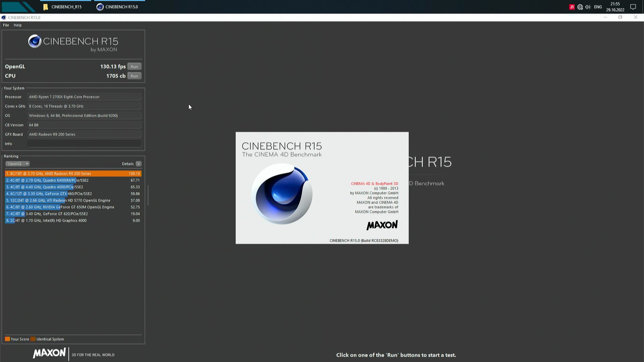The height and width of the screenshot is (362, 644).
Task: Click the orange Your Score legend swatch
Action: 7,339
